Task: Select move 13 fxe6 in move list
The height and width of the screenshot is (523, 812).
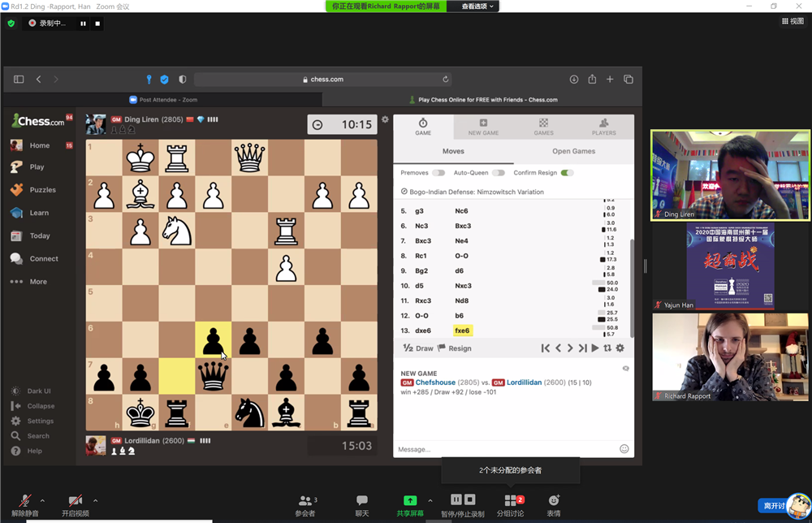Action: [x=462, y=331]
